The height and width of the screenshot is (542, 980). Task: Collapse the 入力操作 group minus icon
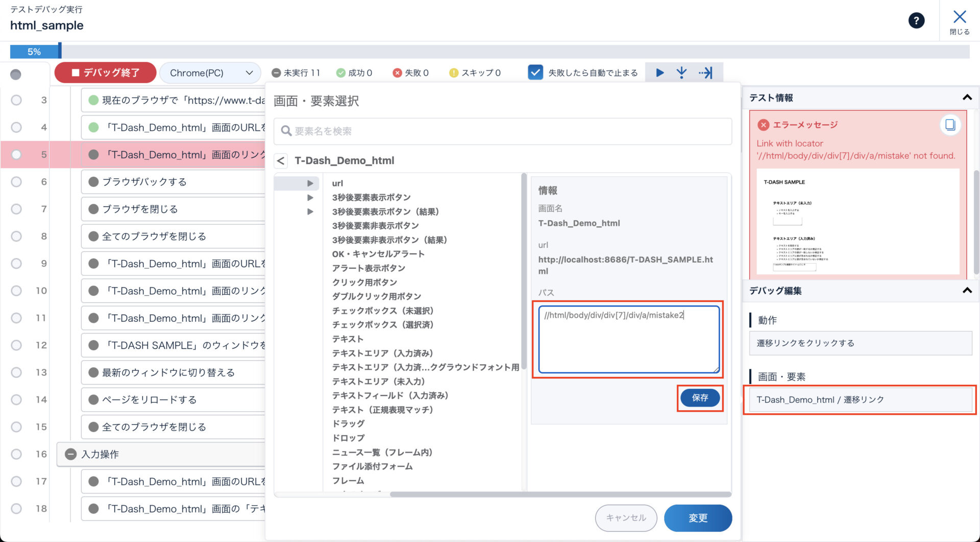tap(71, 454)
